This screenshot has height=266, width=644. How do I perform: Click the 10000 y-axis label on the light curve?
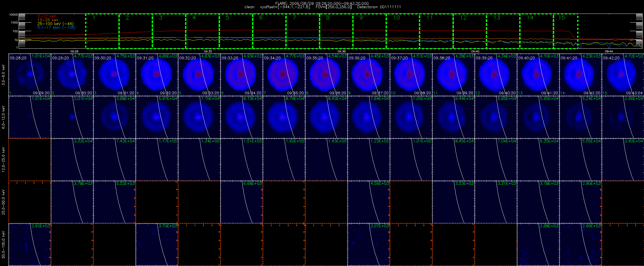(x=13, y=14)
